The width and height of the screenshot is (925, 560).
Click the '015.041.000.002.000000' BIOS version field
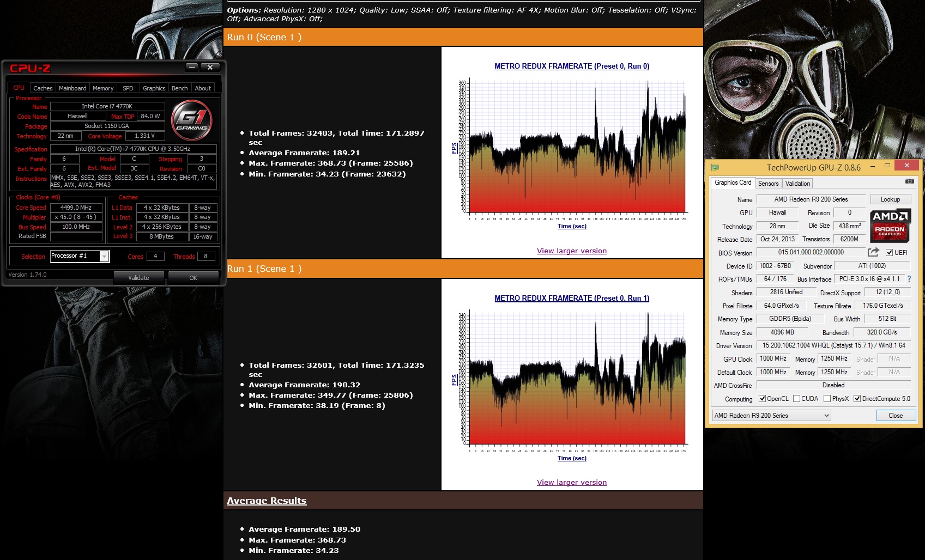pyautogui.click(x=811, y=252)
